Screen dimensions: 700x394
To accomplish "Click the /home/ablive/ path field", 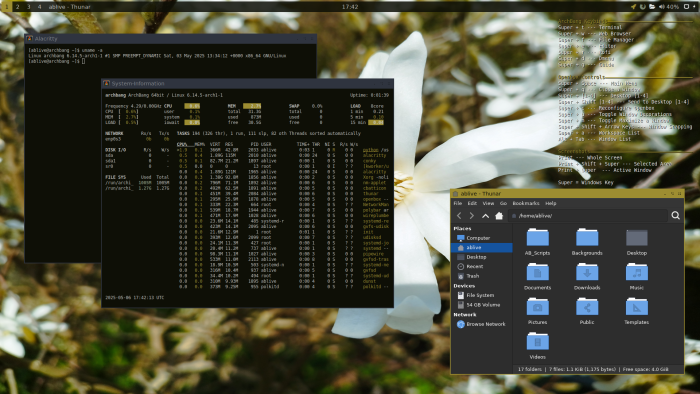I will click(x=588, y=216).
